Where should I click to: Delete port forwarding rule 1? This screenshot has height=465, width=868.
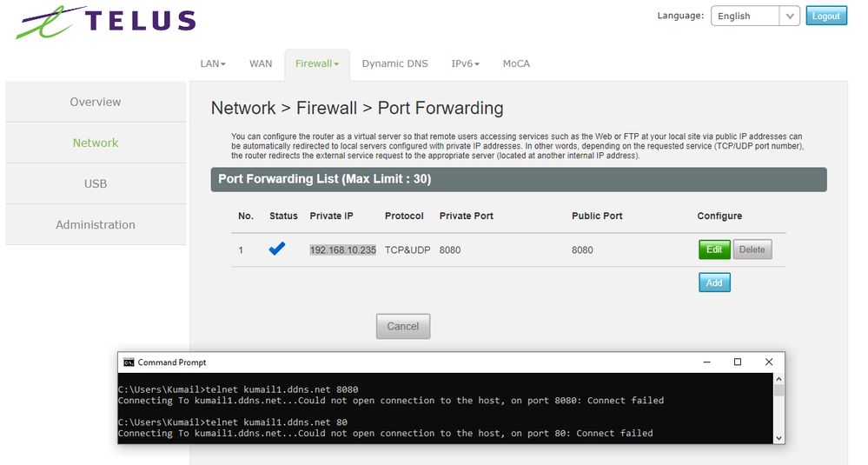[752, 249]
